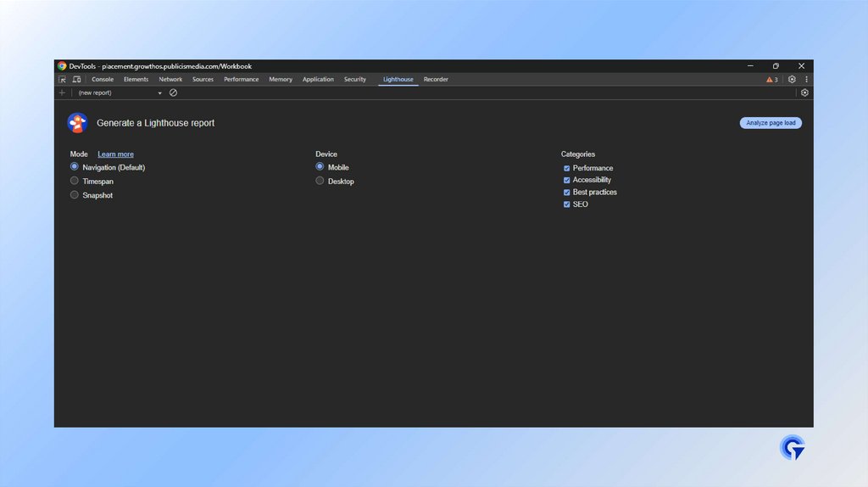This screenshot has height=487, width=868.
Task: Click the 'Mode' label
Action: pos(79,154)
